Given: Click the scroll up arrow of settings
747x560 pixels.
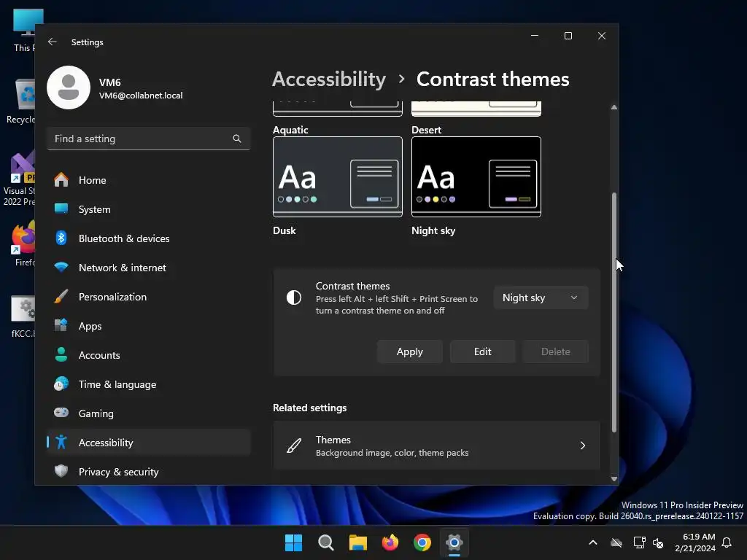Looking at the screenshot, I should [x=614, y=108].
